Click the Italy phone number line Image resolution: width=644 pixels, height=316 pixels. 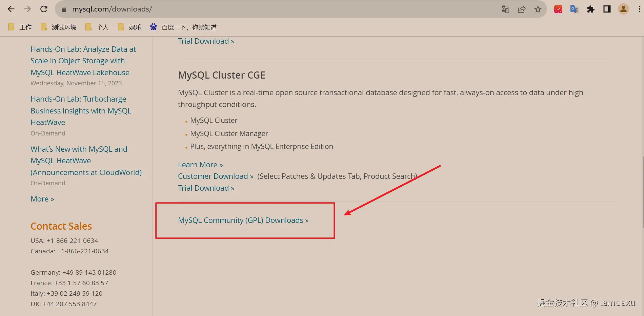(66, 293)
